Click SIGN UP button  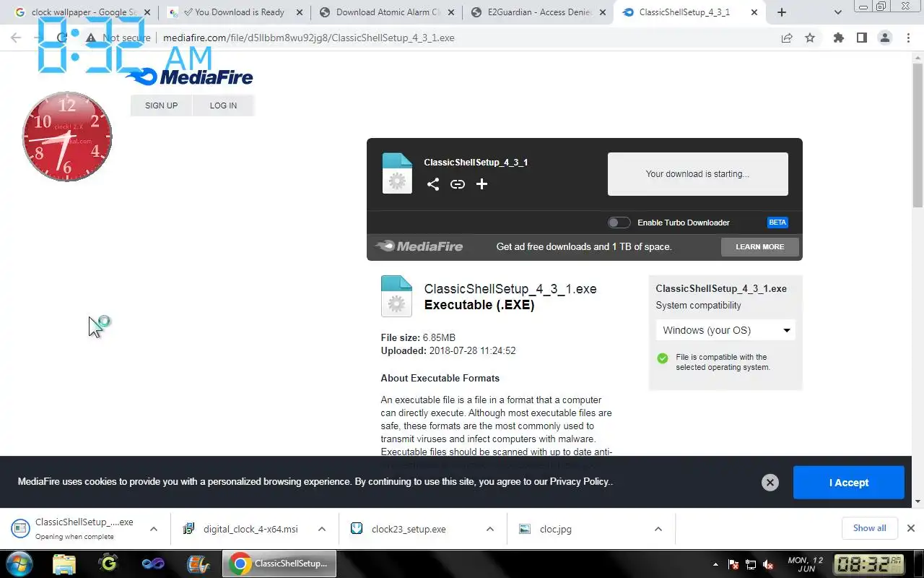161,105
